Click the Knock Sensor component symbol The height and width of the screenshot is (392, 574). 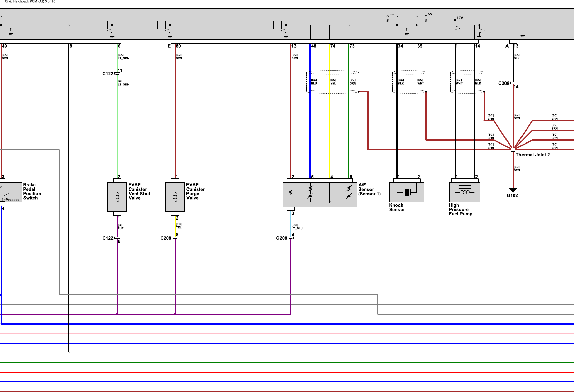[x=407, y=192]
